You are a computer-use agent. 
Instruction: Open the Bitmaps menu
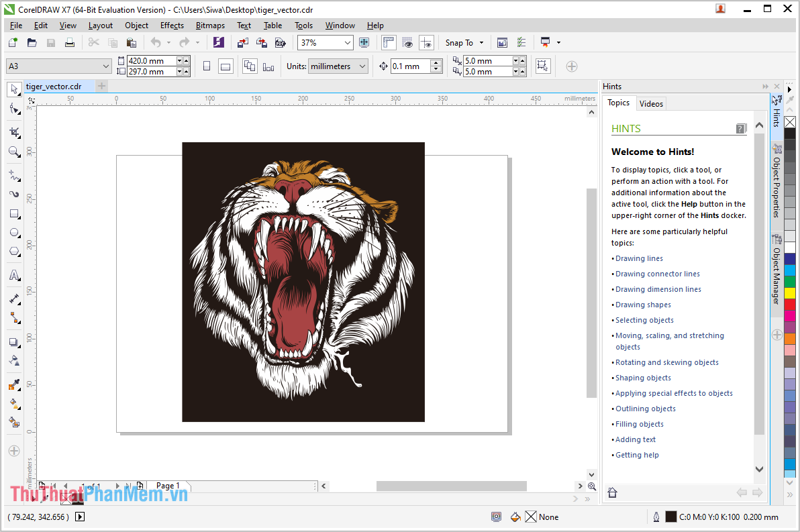pyautogui.click(x=210, y=25)
